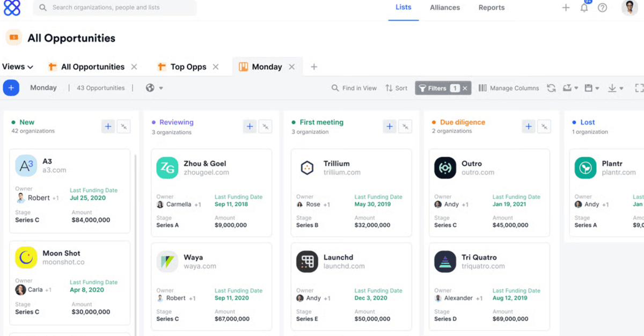
Task: Add a card to the Reviewing column
Action: pos(250,127)
